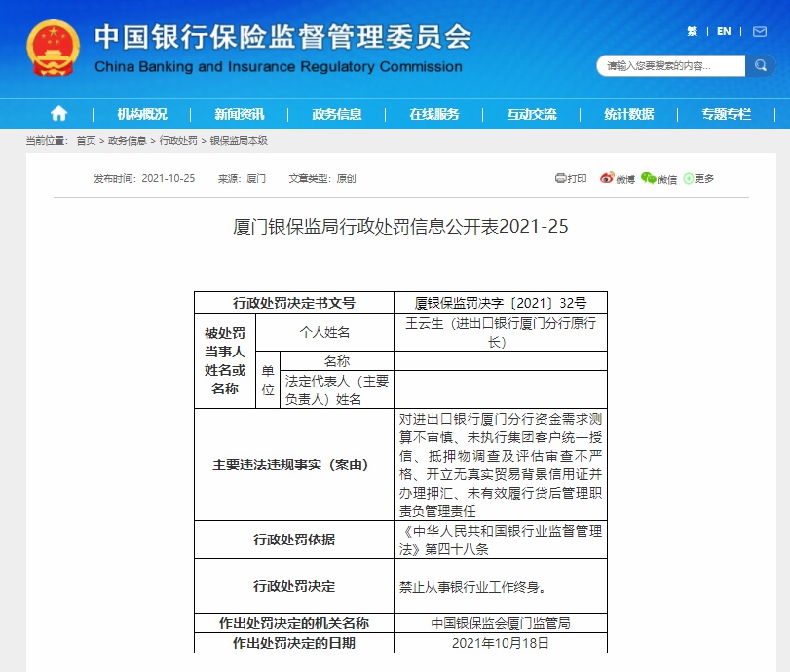Click the search magnifier icon
790x672 pixels.
pos(761,65)
